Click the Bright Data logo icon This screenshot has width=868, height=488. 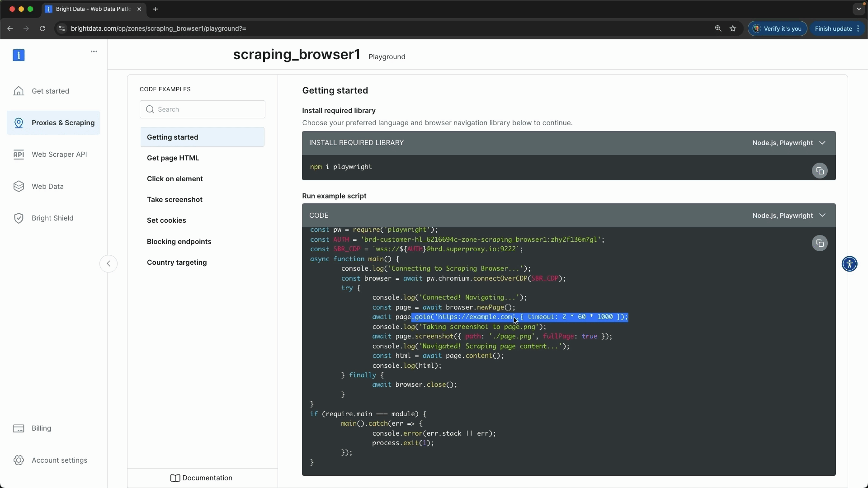(x=19, y=55)
